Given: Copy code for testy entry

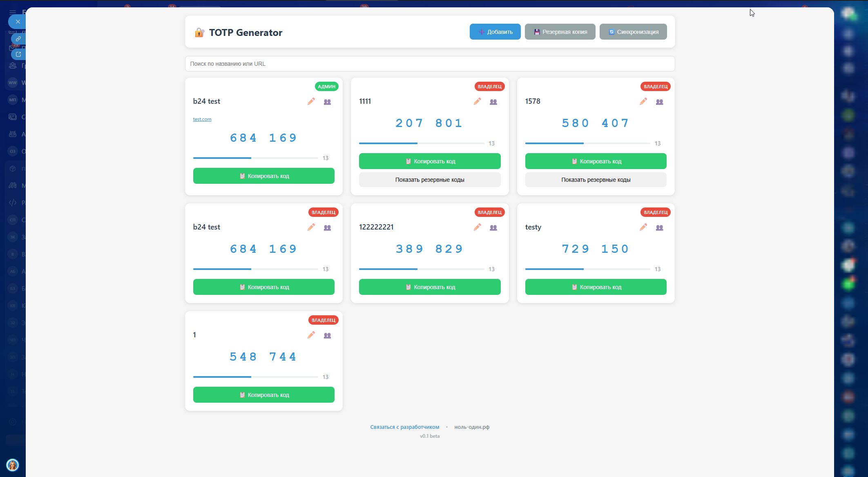Looking at the screenshot, I should point(596,287).
